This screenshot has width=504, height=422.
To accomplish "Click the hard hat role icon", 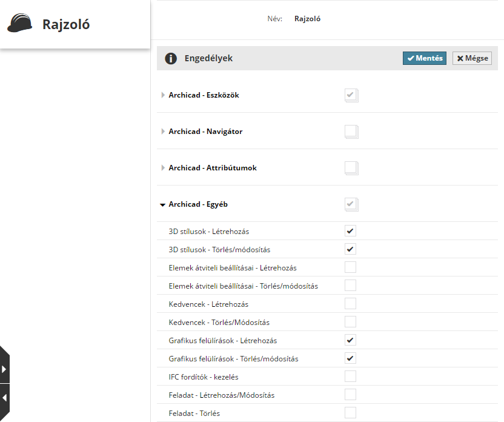I will click(x=19, y=24).
